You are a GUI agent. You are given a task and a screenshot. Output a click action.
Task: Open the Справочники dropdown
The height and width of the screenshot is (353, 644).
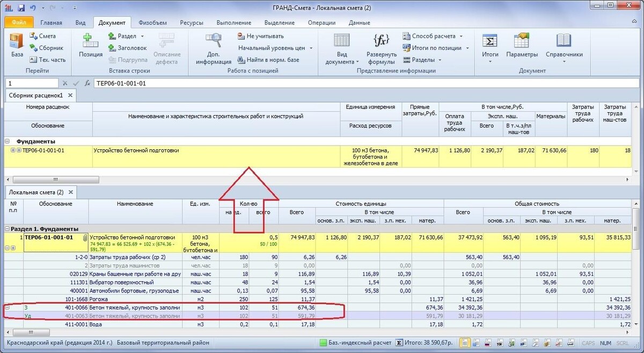coord(564,48)
